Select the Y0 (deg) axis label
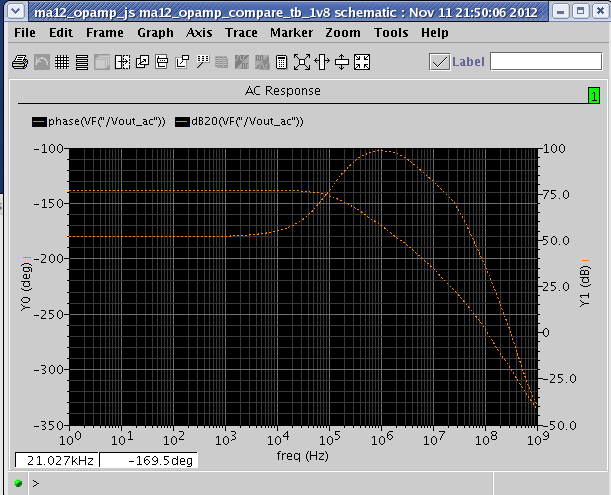Screen dimensions: 611x495 coord(26,287)
